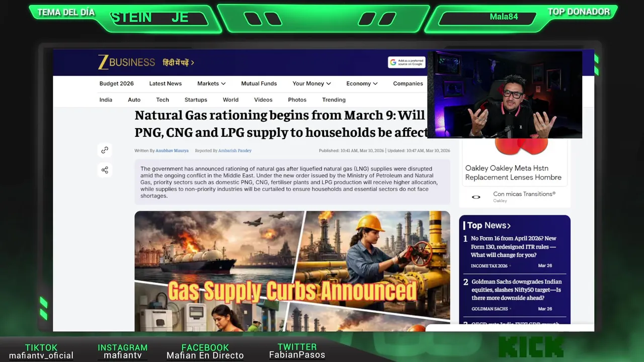Open the No Form 16 news item
This screenshot has height=362, width=644.
coord(514,246)
